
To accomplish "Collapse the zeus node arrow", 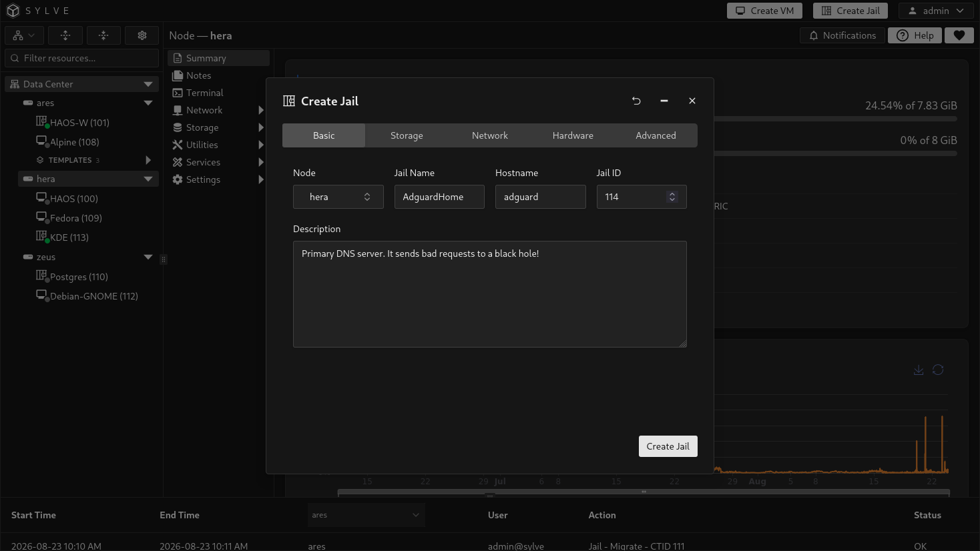I will tap(148, 257).
